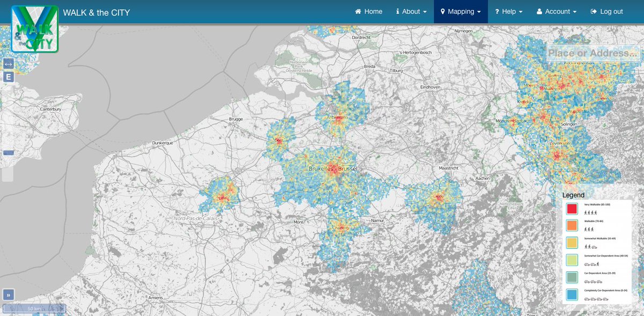
Task: Click the Legend heading
Action: coord(573,195)
